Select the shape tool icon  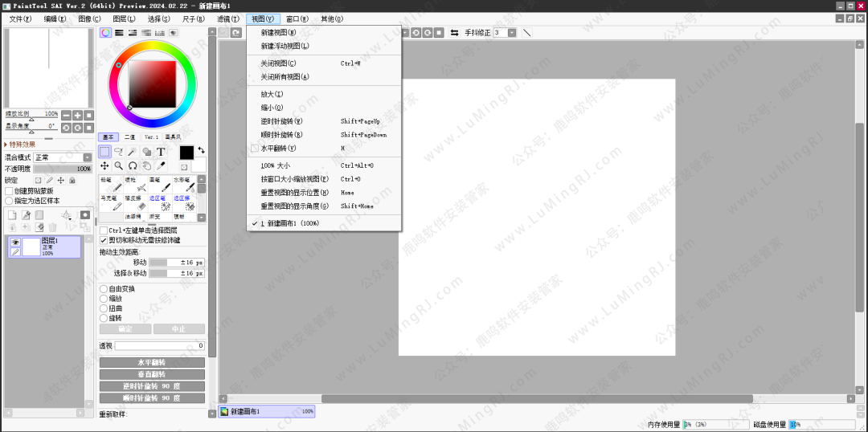pyautogui.click(x=147, y=152)
